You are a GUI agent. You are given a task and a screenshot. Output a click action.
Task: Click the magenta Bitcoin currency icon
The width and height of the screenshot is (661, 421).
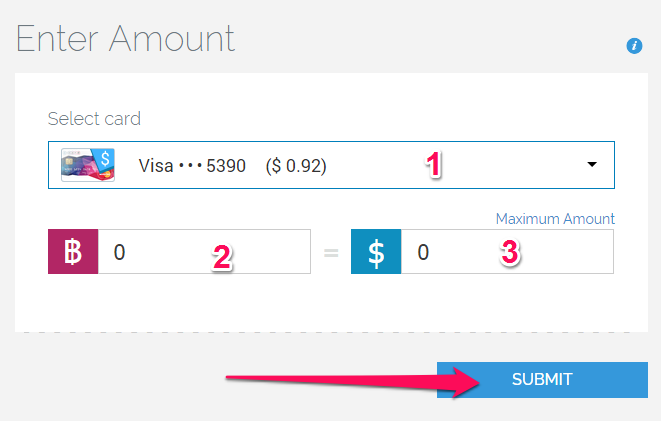click(73, 252)
